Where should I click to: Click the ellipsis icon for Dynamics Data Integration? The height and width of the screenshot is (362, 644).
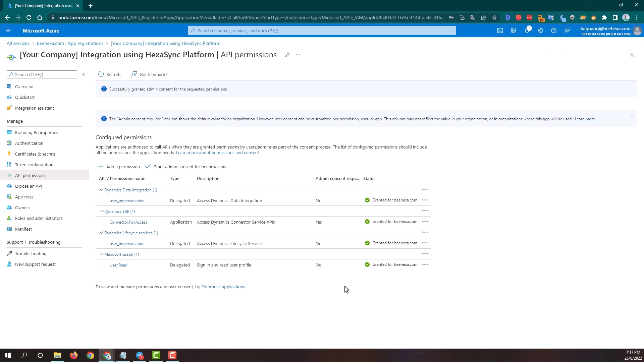pos(425,189)
